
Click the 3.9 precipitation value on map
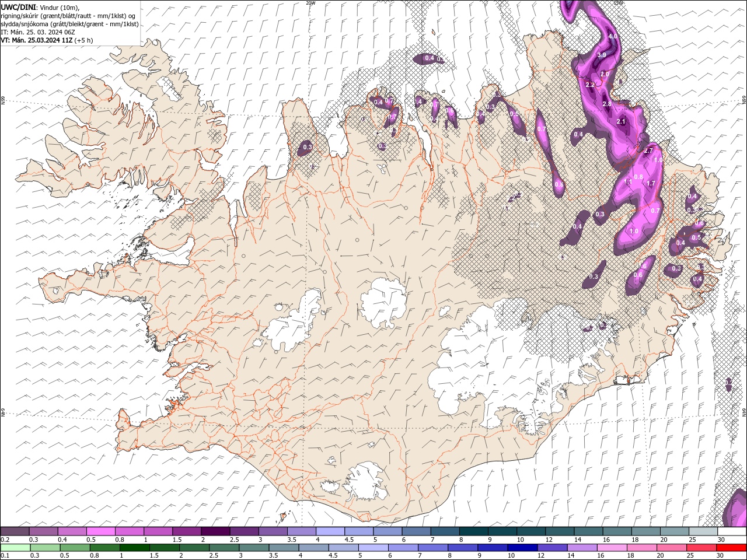602,54
